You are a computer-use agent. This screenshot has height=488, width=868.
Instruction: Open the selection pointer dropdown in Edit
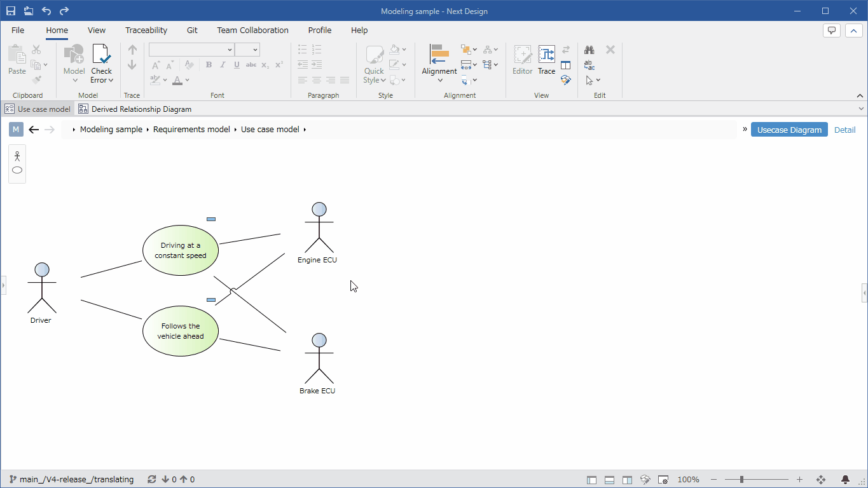pos(598,81)
